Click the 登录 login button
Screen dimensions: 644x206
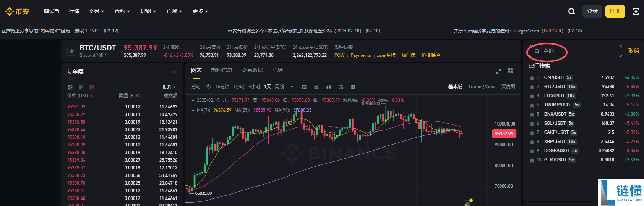[592, 11]
